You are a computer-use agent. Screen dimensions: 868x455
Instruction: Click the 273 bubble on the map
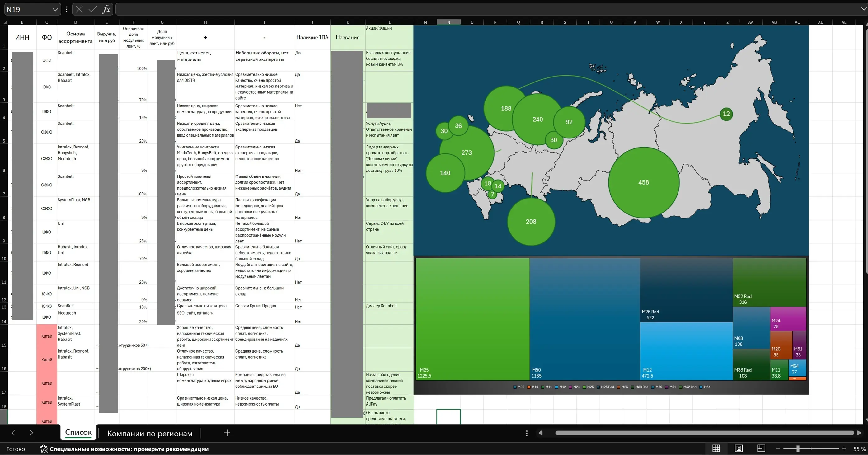467,153
